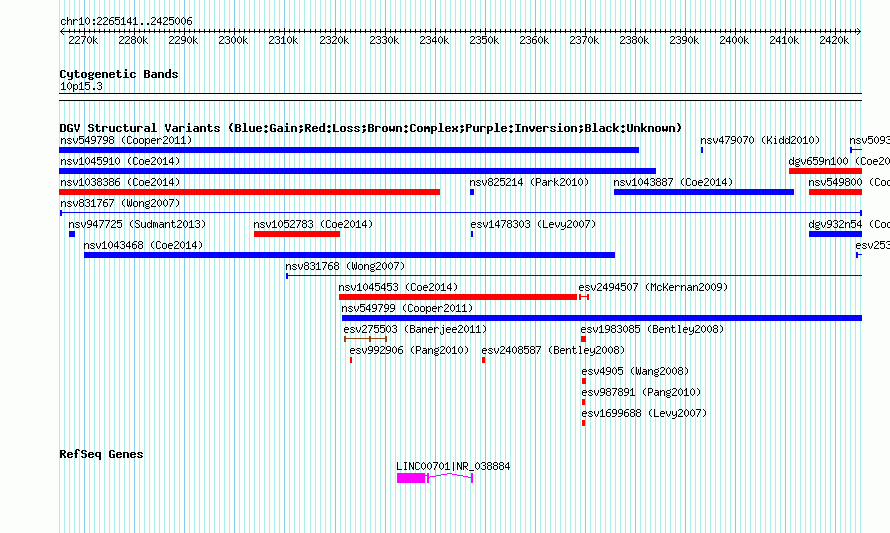Select the blue nsv549799 gain bar
890x533 pixels.
pos(602,318)
